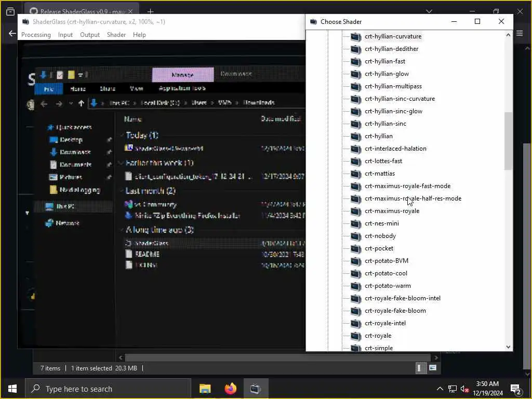The height and width of the screenshot is (399, 532).
Task: Click the down arrow of shader list scrollbar
Action: (508, 347)
